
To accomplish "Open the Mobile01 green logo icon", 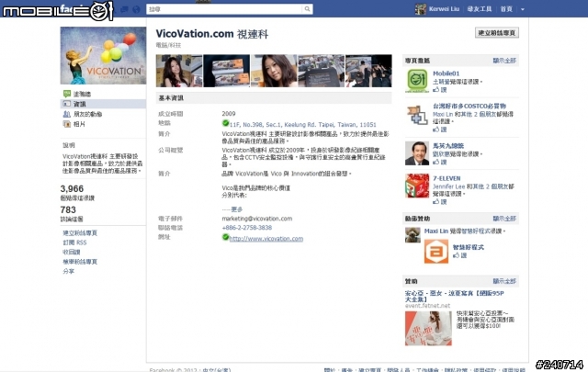I will coord(417,81).
